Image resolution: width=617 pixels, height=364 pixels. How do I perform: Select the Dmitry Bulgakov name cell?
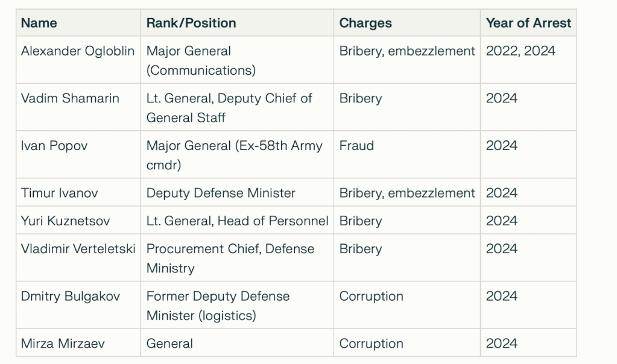(70, 297)
